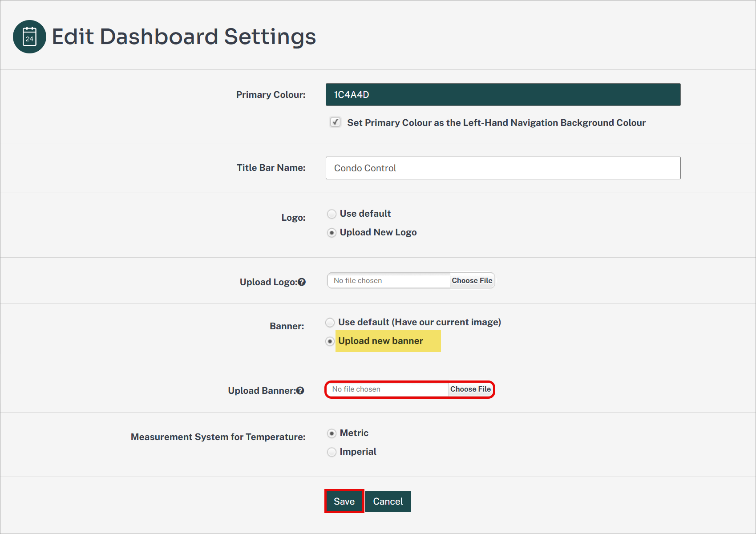This screenshot has height=534, width=756.
Task: Click the Upload Banner 'No file chosen' field
Action: pos(387,389)
